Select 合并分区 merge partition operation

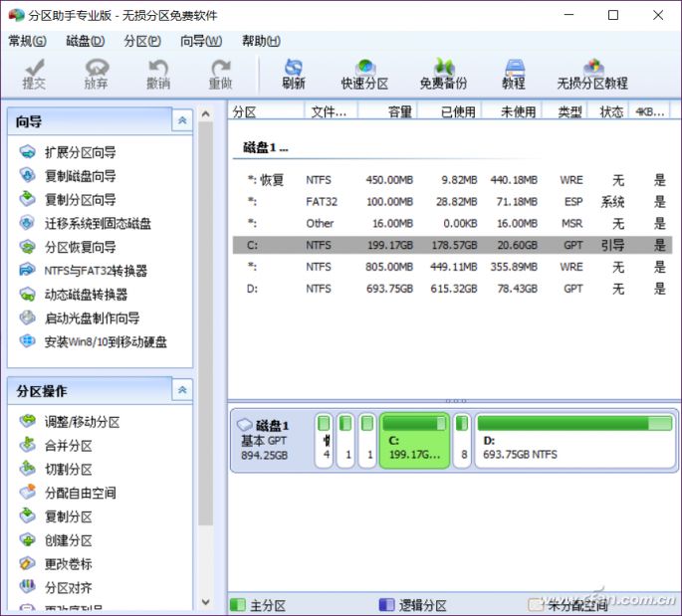click(68, 446)
